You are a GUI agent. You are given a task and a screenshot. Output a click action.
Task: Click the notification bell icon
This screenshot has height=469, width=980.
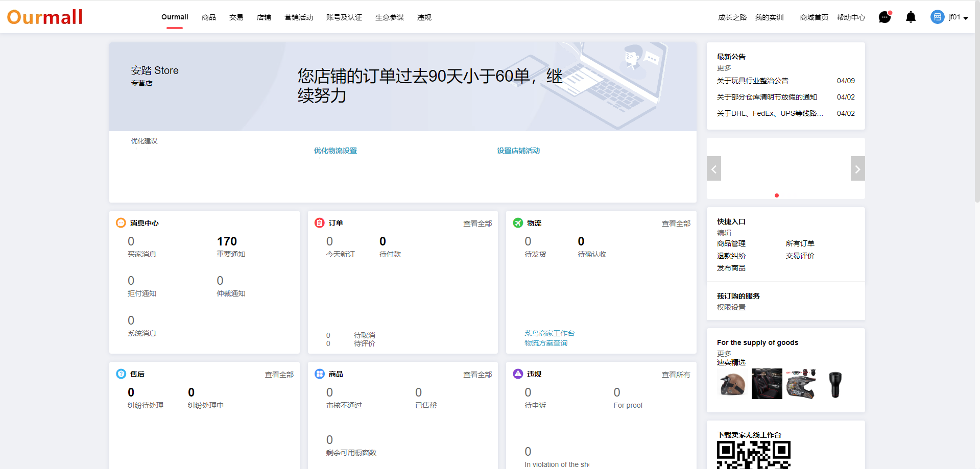point(911,17)
